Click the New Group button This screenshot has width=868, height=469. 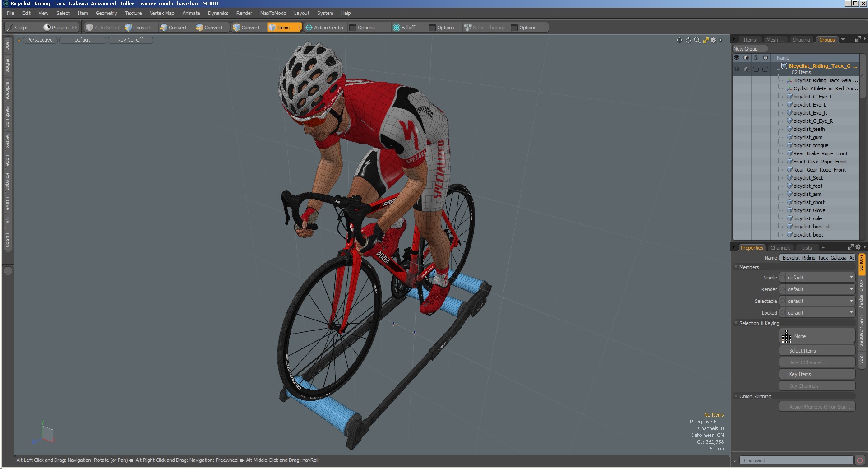[x=750, y=49]
